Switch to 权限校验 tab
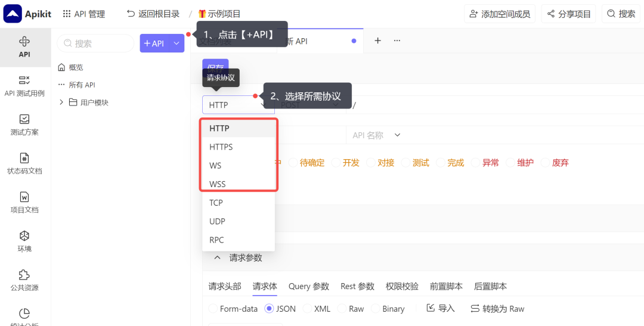Screen dimensions: 644x326 point(402,286)
